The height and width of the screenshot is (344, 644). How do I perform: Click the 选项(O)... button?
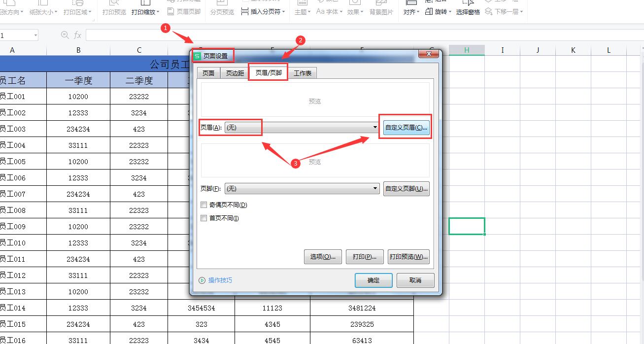point(323,256)
